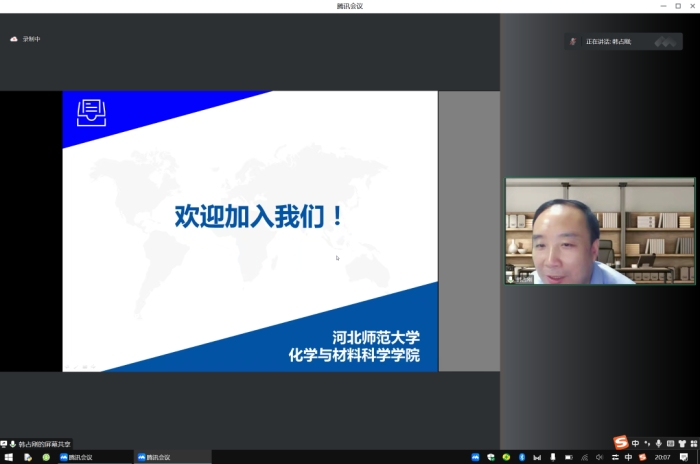Switch to first Tencent Meeting taskbar window
Image resolution: width=700 pixels, height=464 pixels.
coord(95,457)
